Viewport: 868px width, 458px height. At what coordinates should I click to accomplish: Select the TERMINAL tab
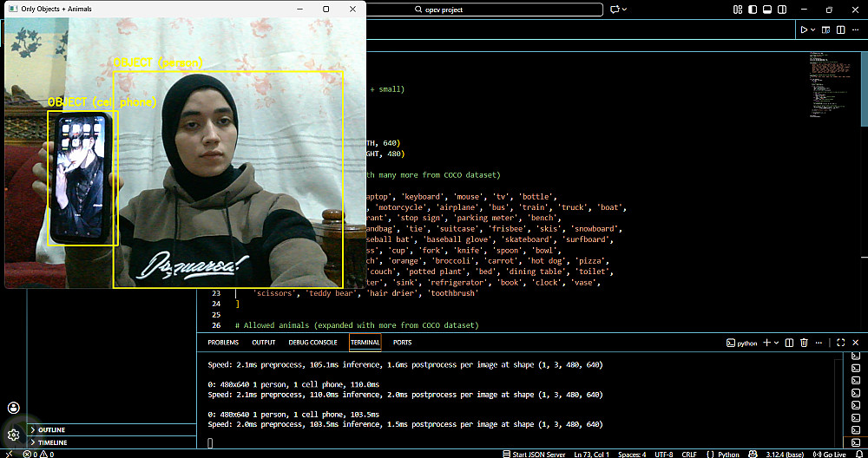point(365,343)
